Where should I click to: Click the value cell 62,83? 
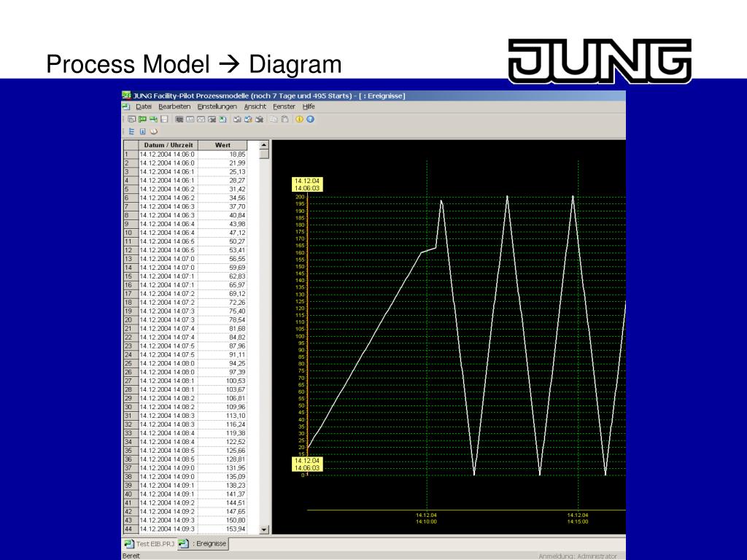[x=222, y=276]
